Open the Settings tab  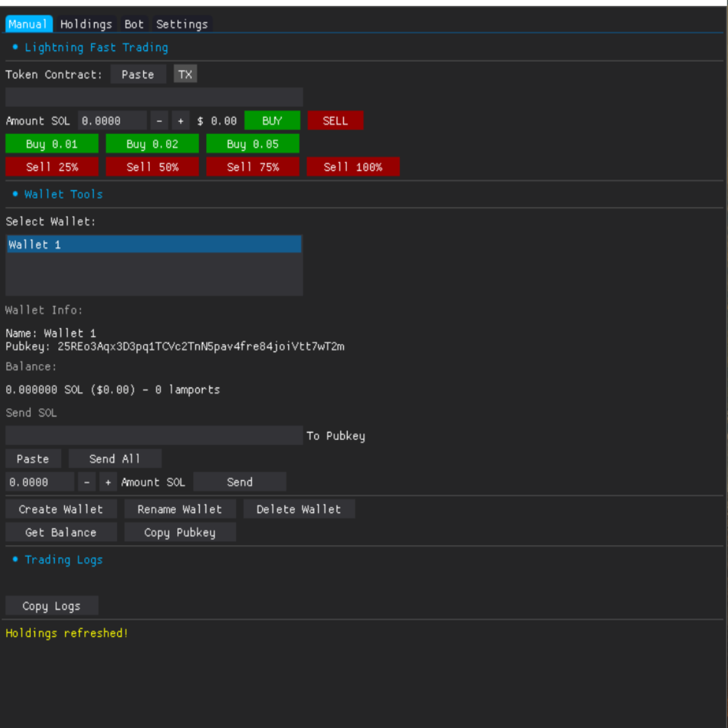tap(181, 24)
